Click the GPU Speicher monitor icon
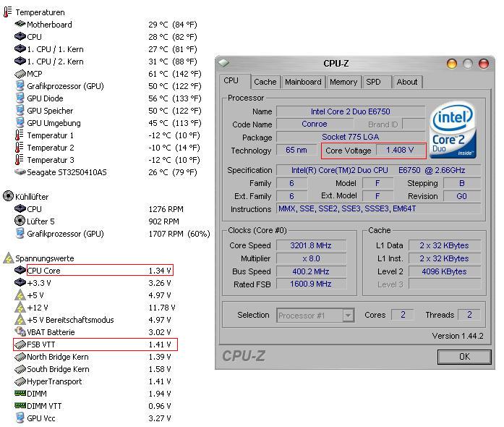The height and width of the screenshot is (427, 504). pyautogui.click(x=20, y=110)
